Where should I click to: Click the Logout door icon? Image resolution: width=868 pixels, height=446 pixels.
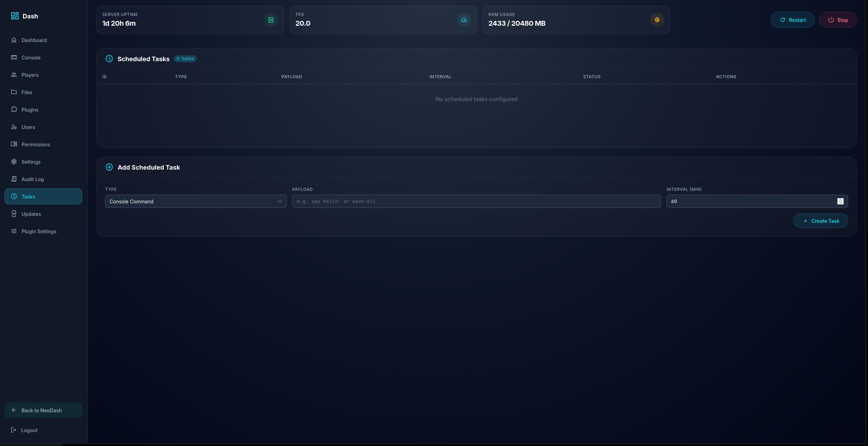pyautogui.click(x=14, y=430)
